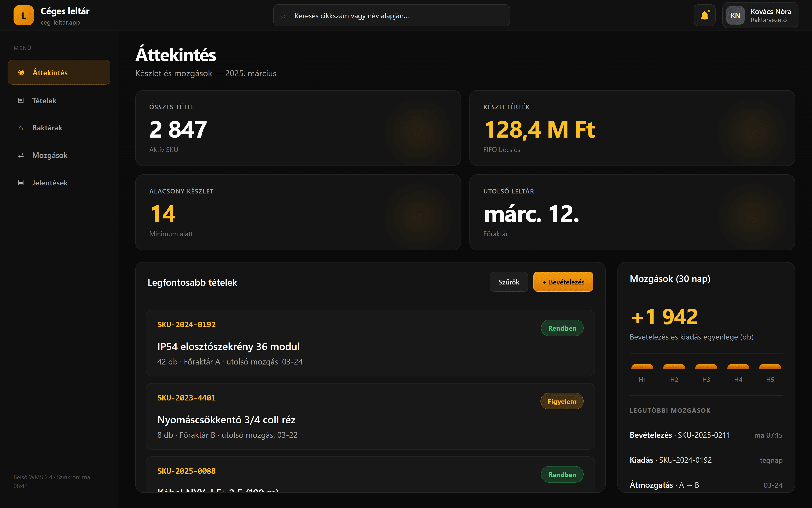The image size is (812, 508).
Task: Open the Kiadás SKU-2024-0192 movement
Action: click(x=706, y=460)
